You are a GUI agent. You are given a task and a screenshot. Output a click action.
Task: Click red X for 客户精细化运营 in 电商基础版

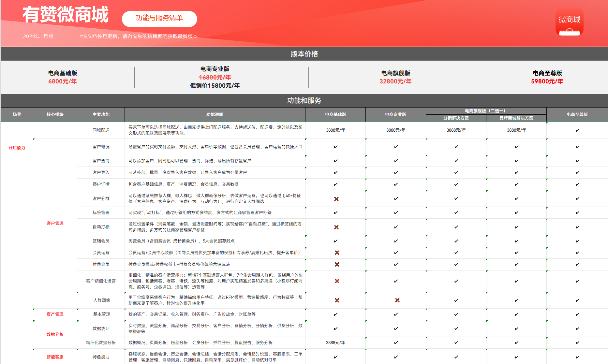[x=337, y=281]
